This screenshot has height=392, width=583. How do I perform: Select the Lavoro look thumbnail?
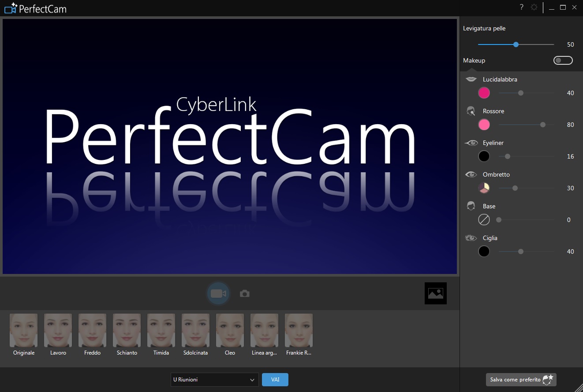coord(58,330)
